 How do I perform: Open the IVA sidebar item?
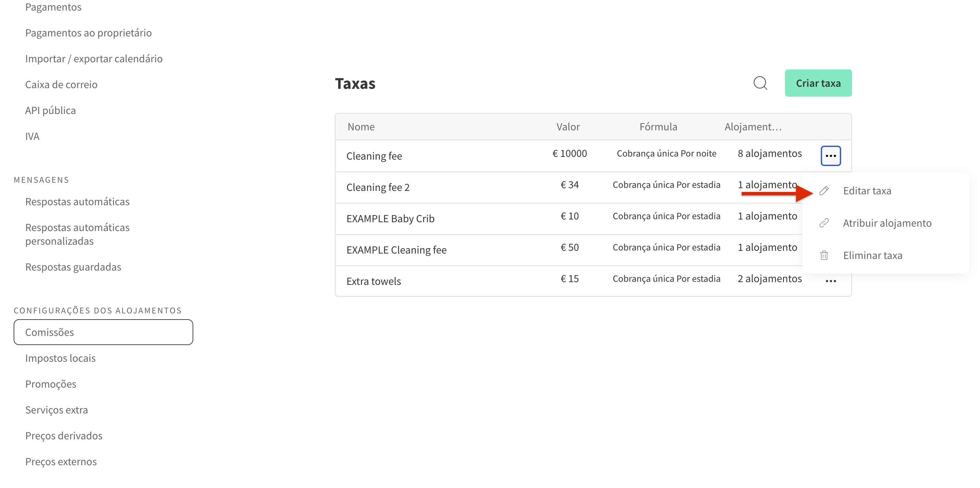click(32, 136)
